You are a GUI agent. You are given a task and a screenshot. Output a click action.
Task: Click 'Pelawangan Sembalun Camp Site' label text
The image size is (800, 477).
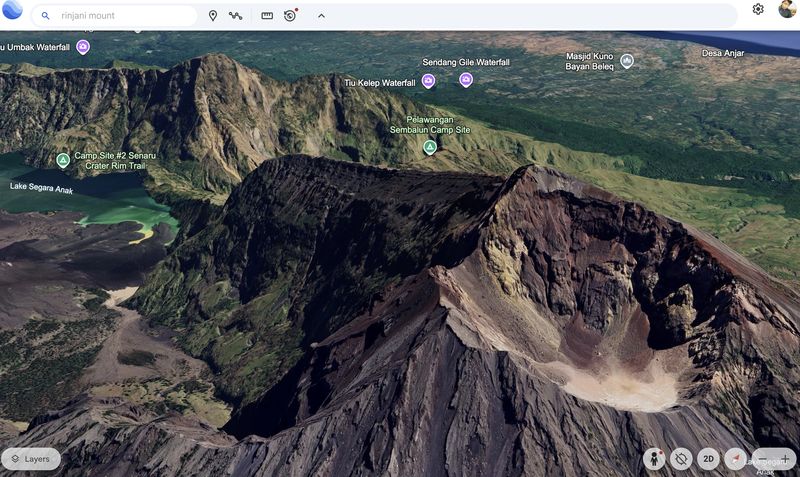[430, 125]
